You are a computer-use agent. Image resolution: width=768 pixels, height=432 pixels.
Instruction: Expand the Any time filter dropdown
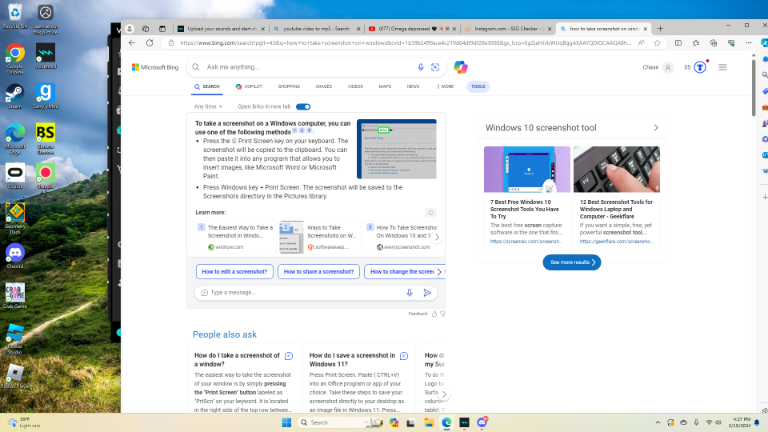tap(208, 106)
